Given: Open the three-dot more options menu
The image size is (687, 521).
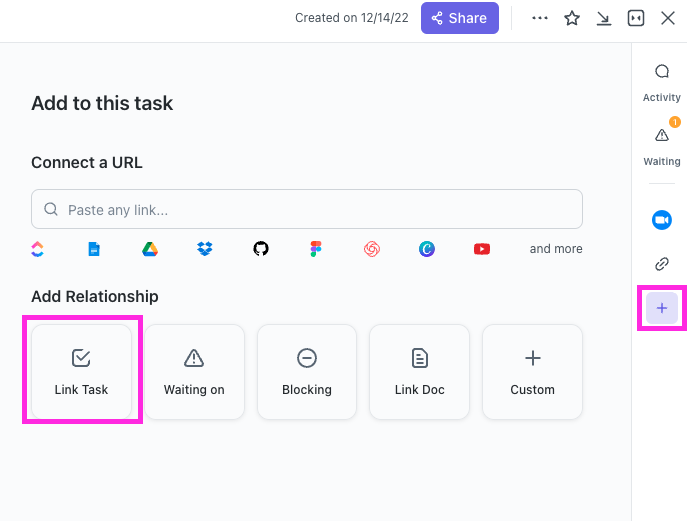Looking at the screenshot, I should tap(540, 18).
